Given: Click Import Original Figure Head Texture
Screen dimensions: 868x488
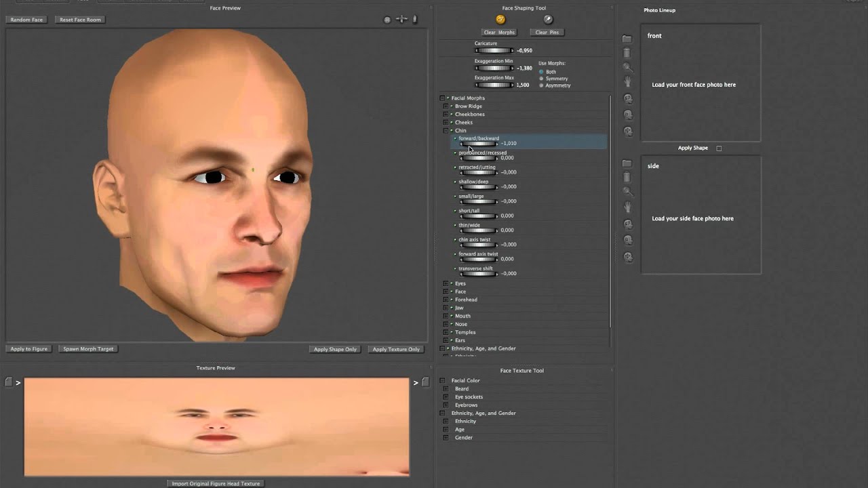Looking at the screenshot, I should tap(216, 483).
